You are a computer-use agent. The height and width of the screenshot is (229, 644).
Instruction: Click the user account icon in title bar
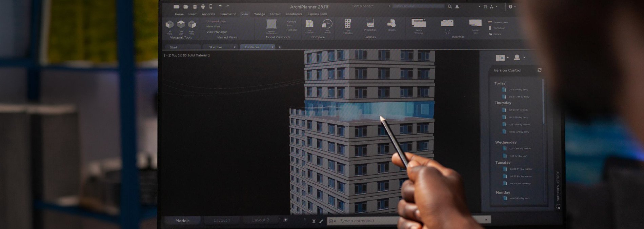[457, 6]
